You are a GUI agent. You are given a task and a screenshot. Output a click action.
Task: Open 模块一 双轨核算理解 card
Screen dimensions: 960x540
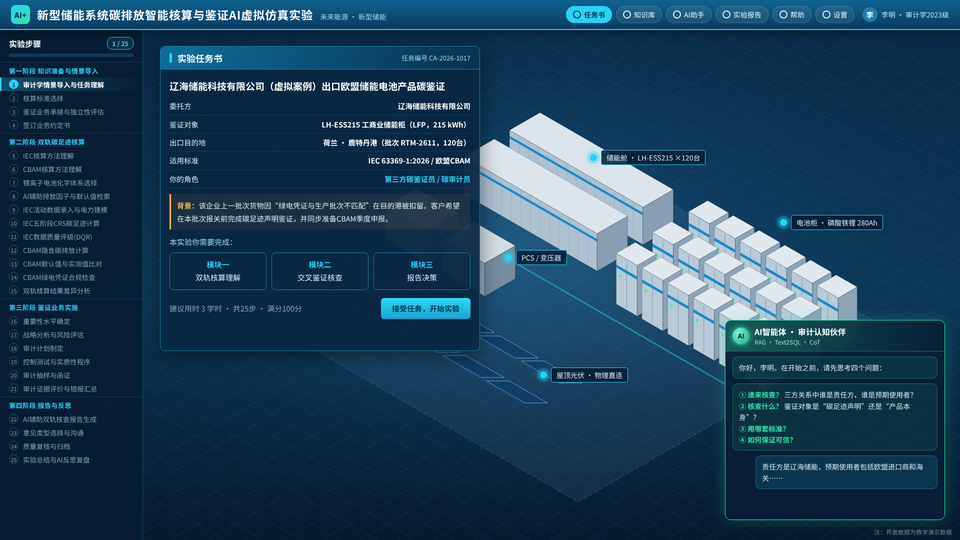click(218, 271)
